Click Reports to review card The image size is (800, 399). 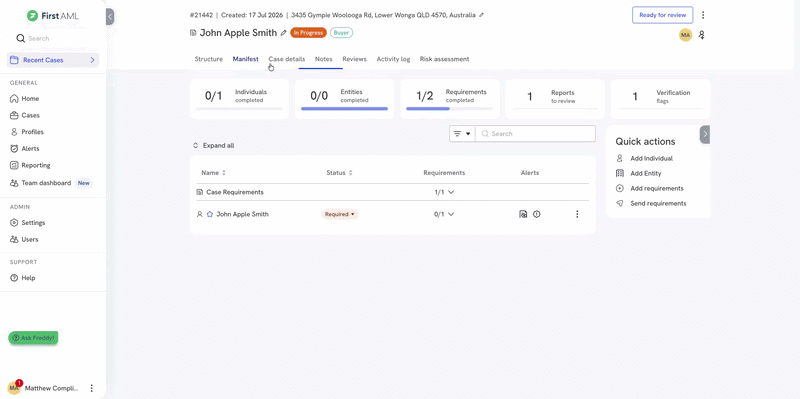555,99
